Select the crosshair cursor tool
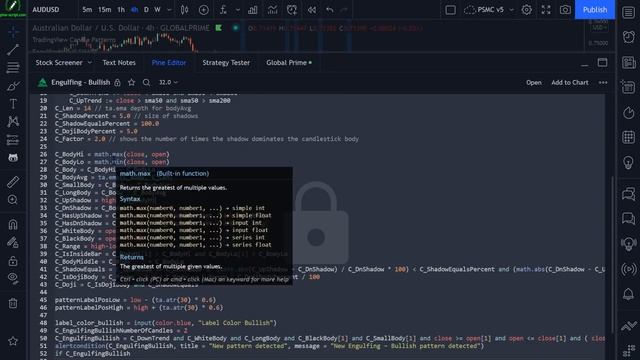 pos(13,31)
